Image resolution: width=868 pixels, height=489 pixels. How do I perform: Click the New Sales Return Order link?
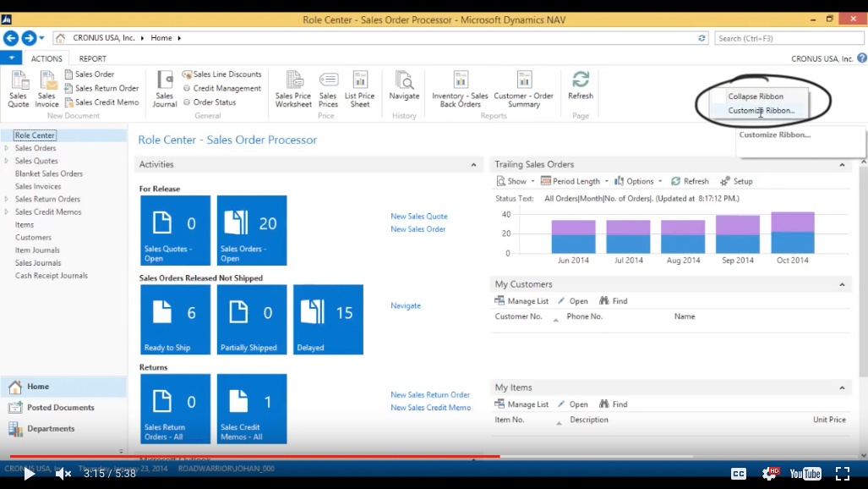tap(430, 395)
